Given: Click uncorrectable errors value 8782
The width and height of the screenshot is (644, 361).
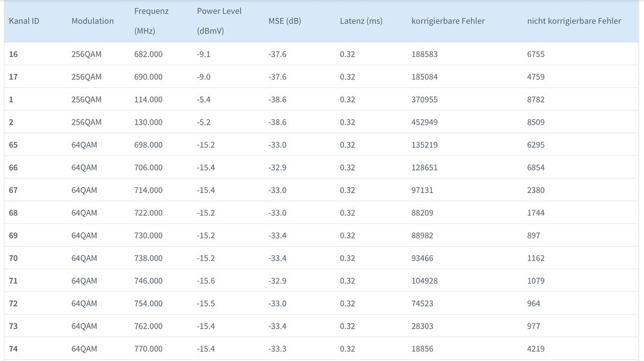Looking at the screenshot, I should click(x=536, y=99).
